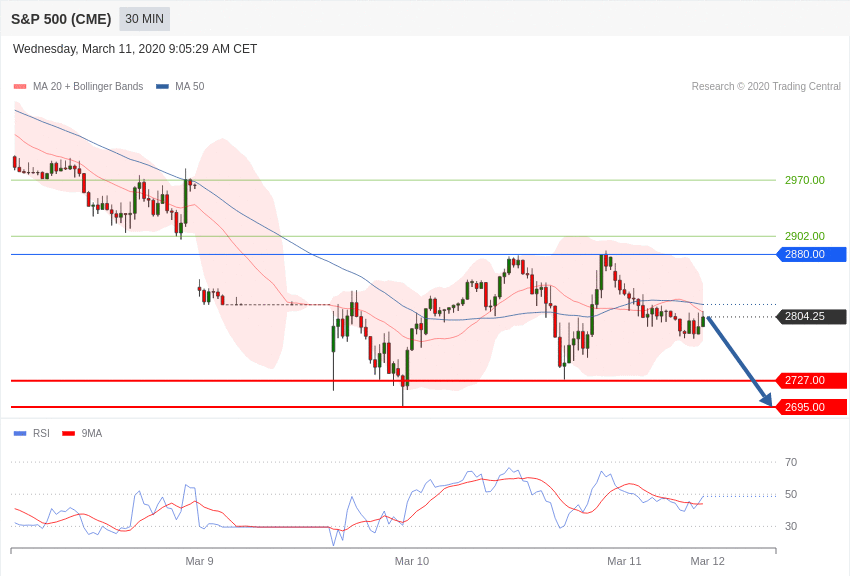
Task: Click the blue 2880.00 pivot price tag
Action: pyautogui.click(x=812, y=254)
